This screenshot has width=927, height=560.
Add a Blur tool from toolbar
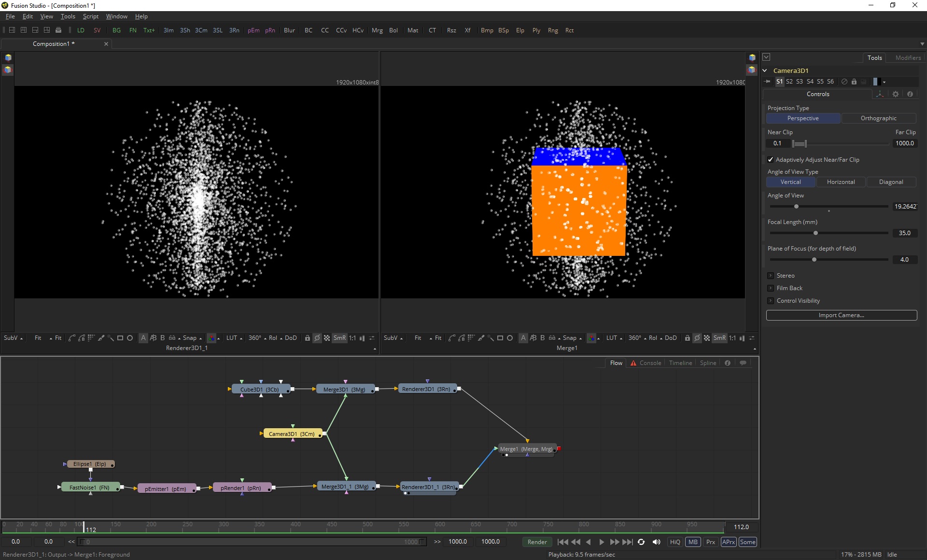coord(289,30)
